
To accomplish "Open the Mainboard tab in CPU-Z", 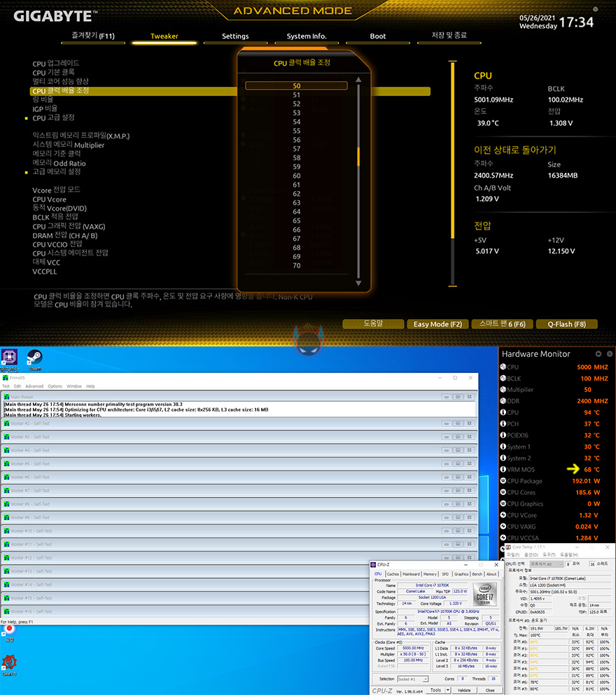I will (412, 574).
